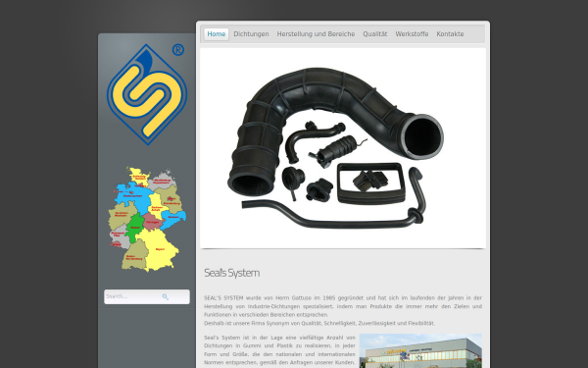Select green Hessen region on map

click(134, 228)
